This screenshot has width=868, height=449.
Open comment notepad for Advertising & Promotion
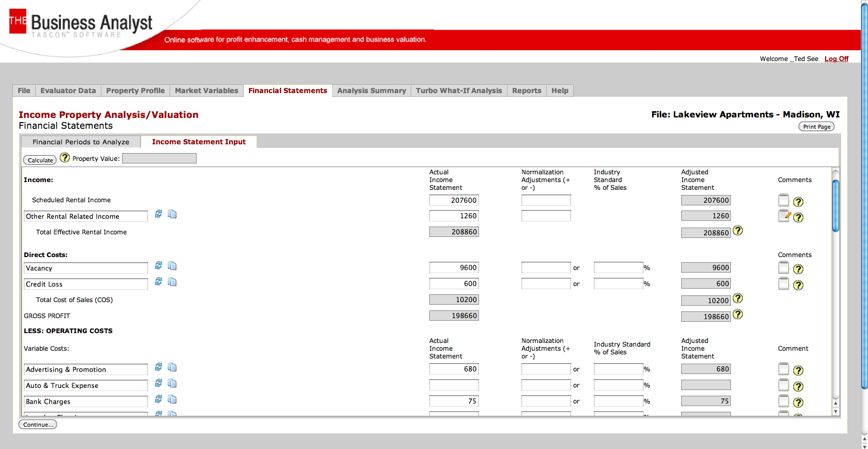tap(784, 369)
